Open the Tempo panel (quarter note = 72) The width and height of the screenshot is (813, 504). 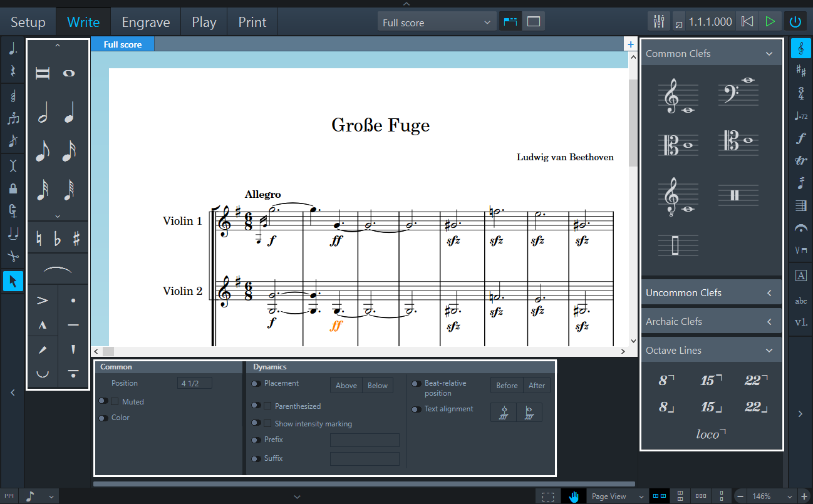pos(800,116)
